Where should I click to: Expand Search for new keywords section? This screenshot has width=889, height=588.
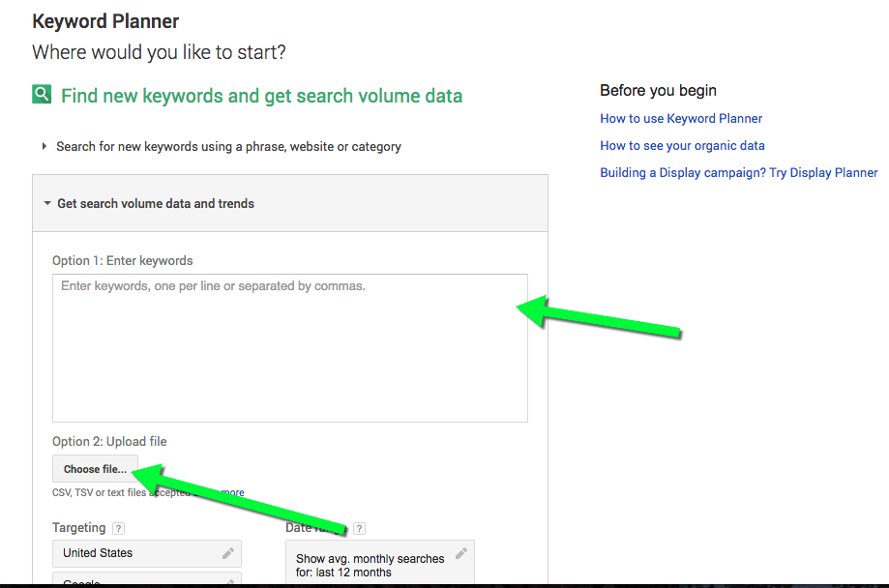pyautogui.click(x=44, y=146)
